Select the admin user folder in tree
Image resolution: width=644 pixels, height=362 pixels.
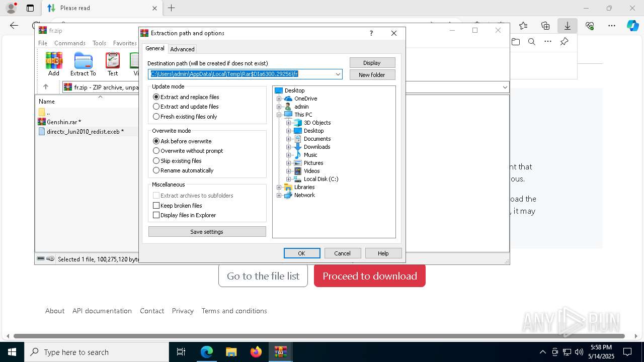[301, 107]
